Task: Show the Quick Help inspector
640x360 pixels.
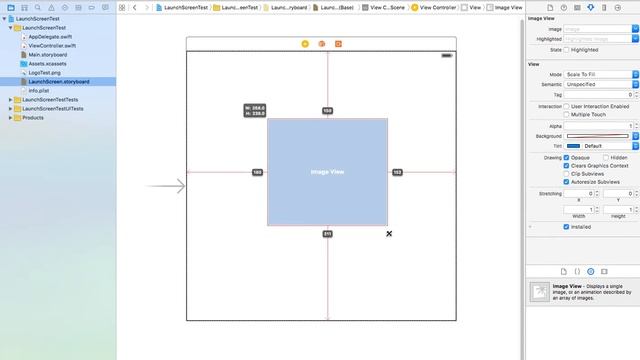Action: coord(564,7)
